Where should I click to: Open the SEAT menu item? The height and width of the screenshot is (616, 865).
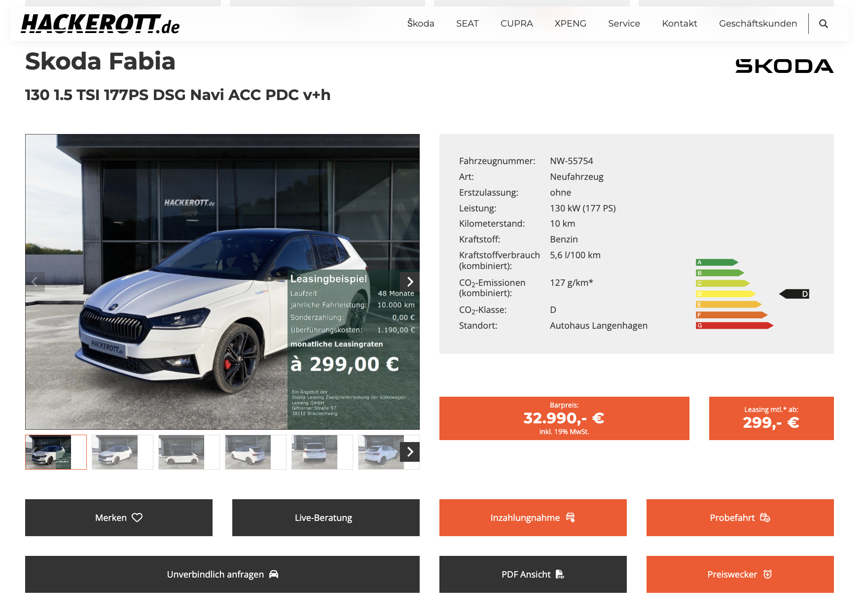pos(467,24)
